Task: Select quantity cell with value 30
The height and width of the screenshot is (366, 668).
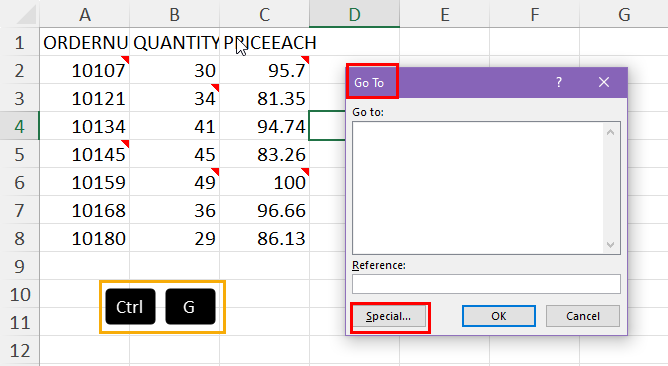Action: 175,70
